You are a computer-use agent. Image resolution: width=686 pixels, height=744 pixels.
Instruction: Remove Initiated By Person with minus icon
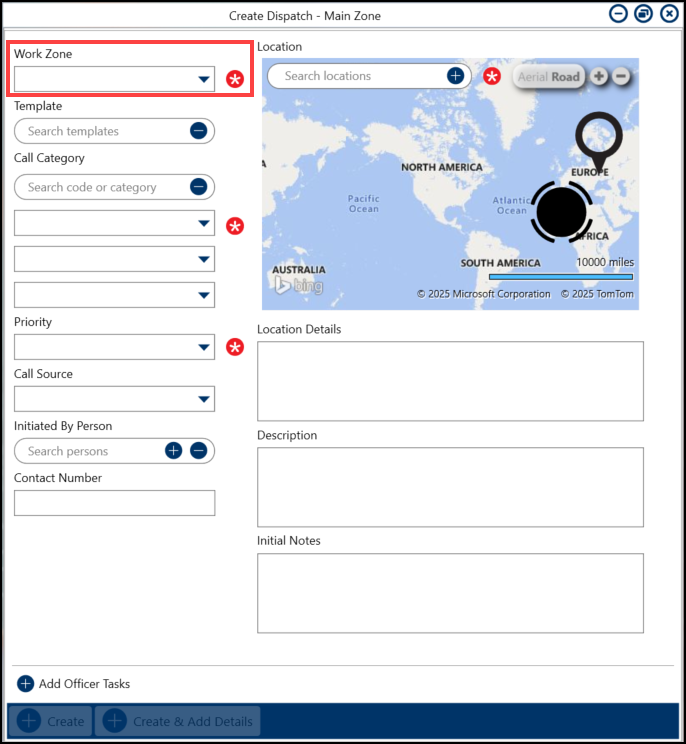[x=198, y=450]
